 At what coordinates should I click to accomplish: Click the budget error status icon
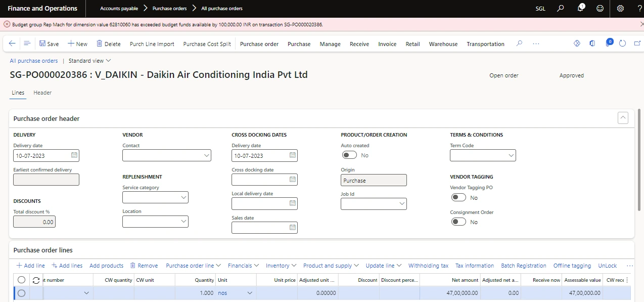(x=7, y=24)
